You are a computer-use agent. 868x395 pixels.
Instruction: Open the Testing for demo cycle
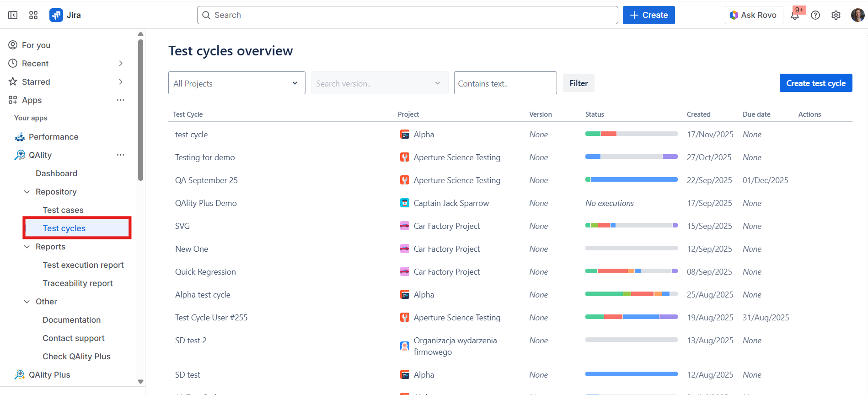pyautogui.click(x=205, y=157)
